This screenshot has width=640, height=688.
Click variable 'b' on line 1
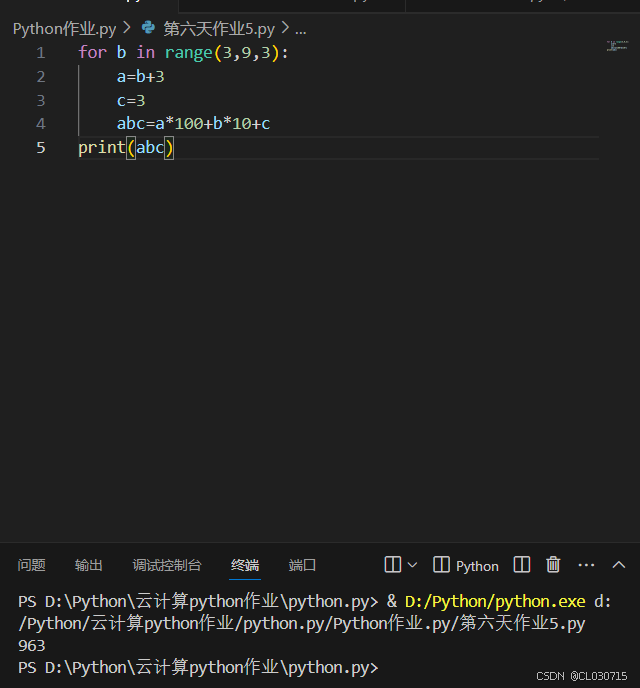pos(122,53)
